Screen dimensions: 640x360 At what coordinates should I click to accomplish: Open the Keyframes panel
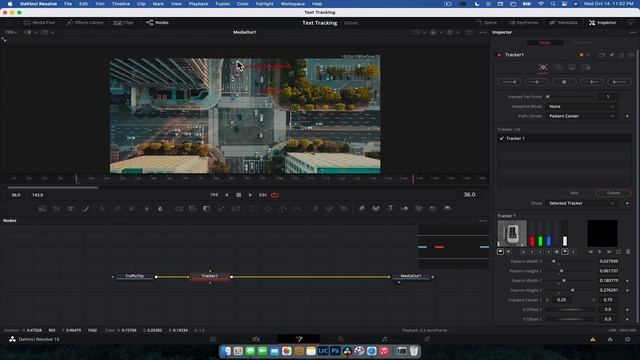point(524,22)
